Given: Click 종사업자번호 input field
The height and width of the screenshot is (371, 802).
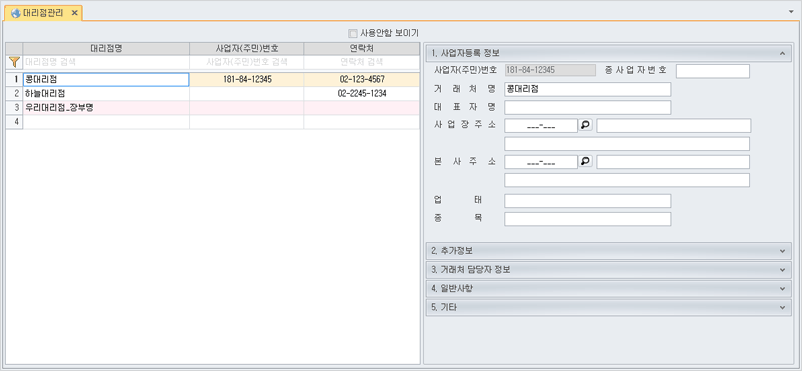Looking at the screenshot, I should (712, 71).
